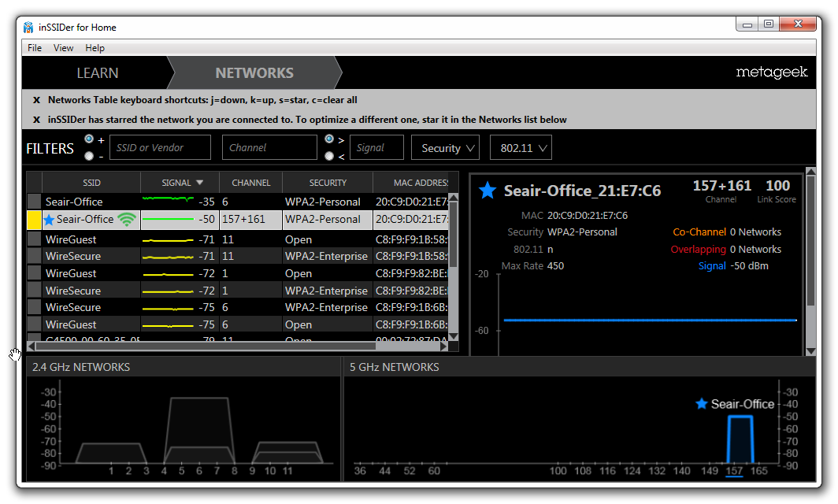
Task: Dismiss the starred network notice X
Action: pos(36,120)
